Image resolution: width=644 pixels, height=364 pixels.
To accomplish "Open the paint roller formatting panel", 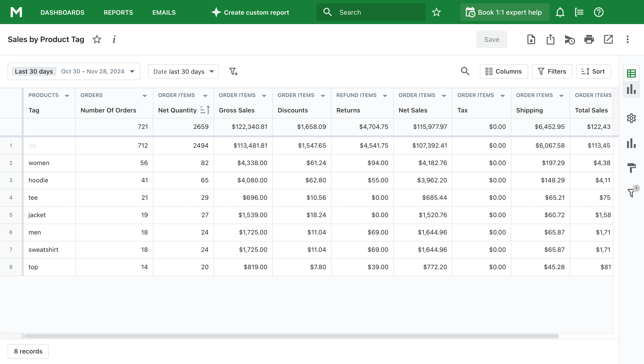I will point(631,168).
